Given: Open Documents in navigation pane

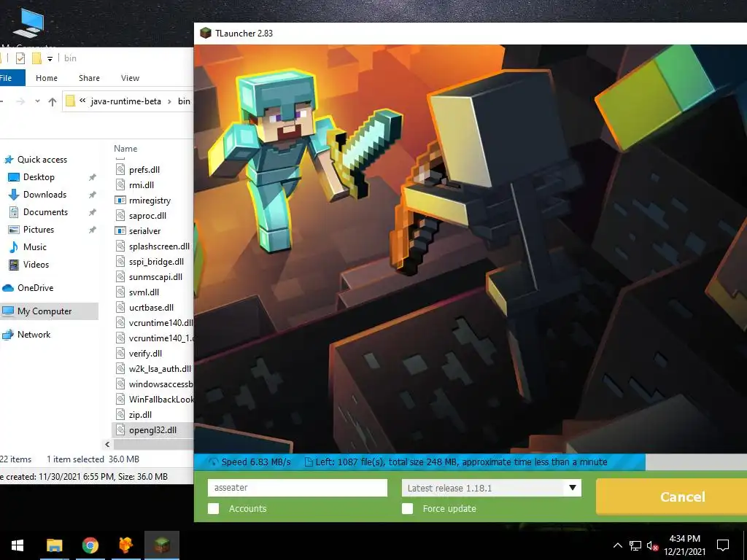Looking at the screenshot, I should tap(45, 212).
